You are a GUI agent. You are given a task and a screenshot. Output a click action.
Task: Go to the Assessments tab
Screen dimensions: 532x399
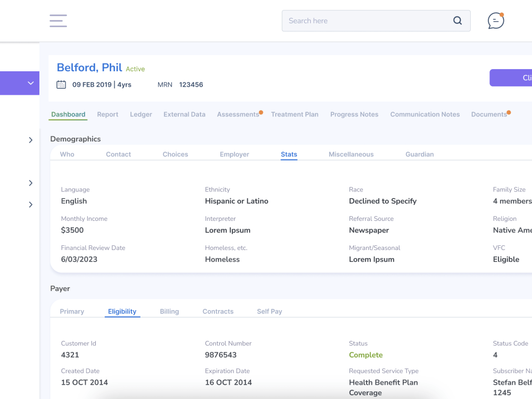point(238,114)
